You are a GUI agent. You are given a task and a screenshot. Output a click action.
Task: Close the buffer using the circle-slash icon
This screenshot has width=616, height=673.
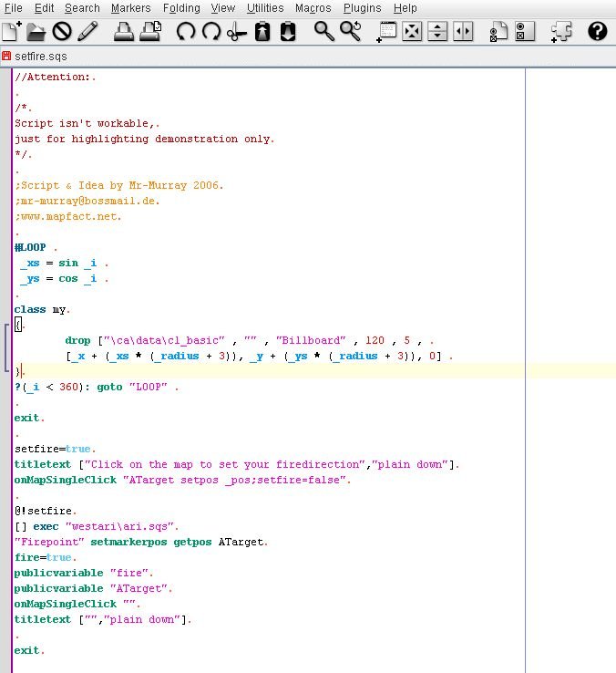[x=62, y=32]
